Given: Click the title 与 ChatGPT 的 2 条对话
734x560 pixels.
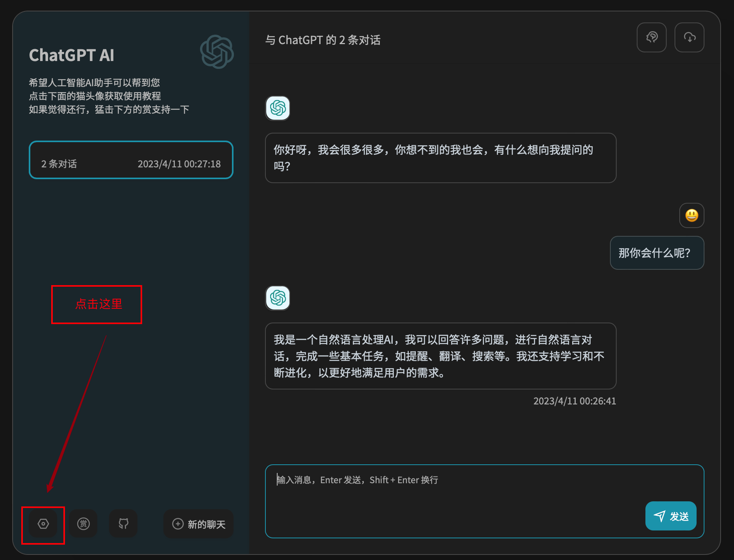Looking at the screenshot, I should [x=323, y=40].
